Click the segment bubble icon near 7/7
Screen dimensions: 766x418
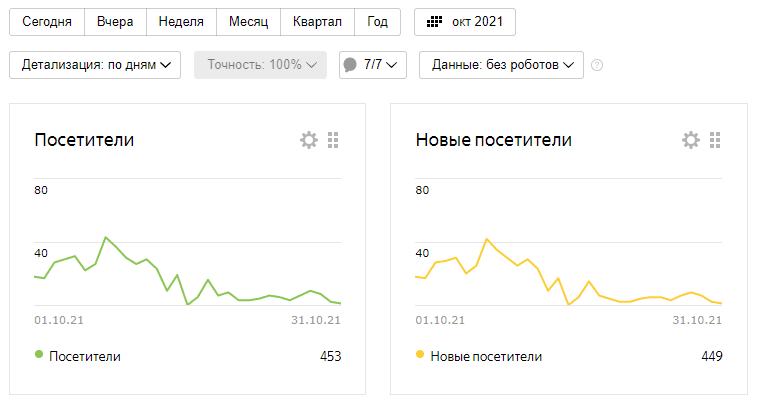pos(350,65)
